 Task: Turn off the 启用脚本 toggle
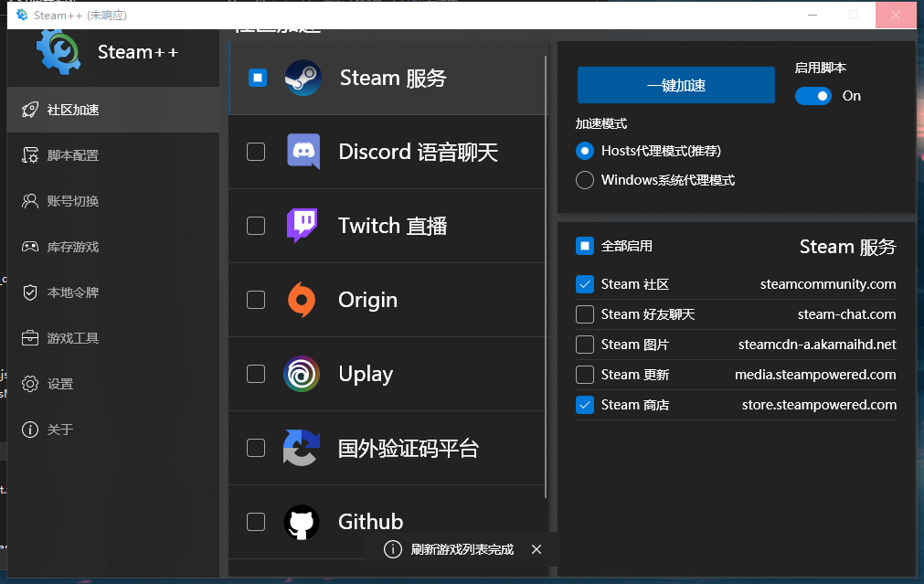[x=812, y=96]
